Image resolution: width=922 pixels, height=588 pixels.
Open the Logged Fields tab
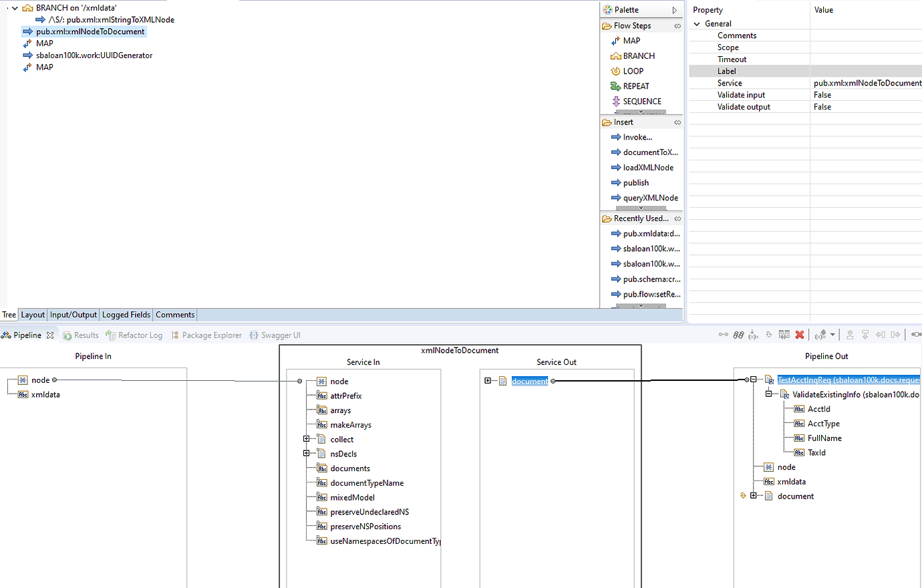click(x=126, y=315)
